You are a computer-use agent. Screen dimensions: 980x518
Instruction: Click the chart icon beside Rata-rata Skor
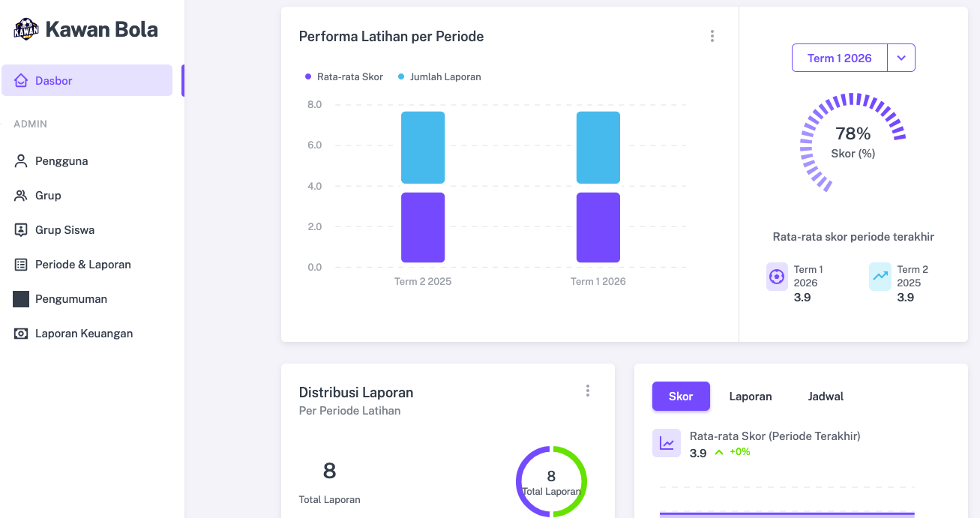667,443
